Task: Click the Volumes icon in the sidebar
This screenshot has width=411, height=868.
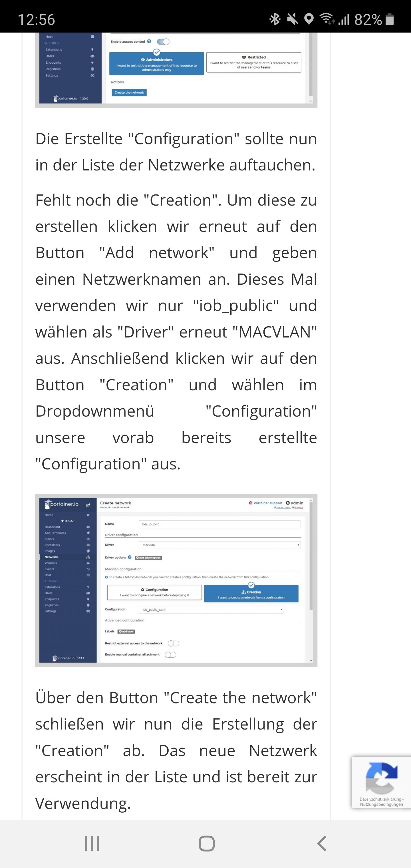Action: (88, 563)
